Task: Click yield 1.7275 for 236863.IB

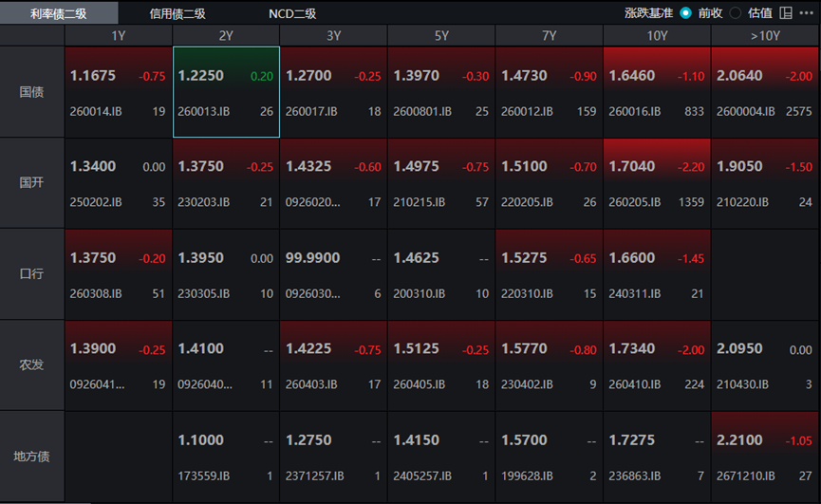Action: point(632,440)
